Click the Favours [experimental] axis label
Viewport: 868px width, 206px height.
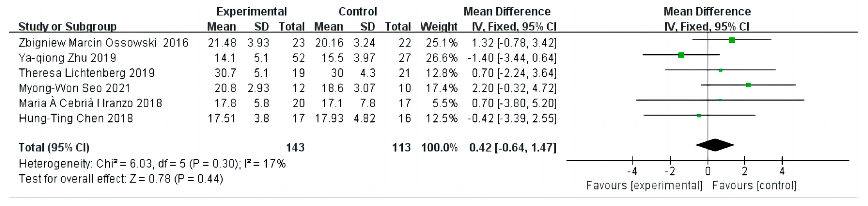click(644, 185)
